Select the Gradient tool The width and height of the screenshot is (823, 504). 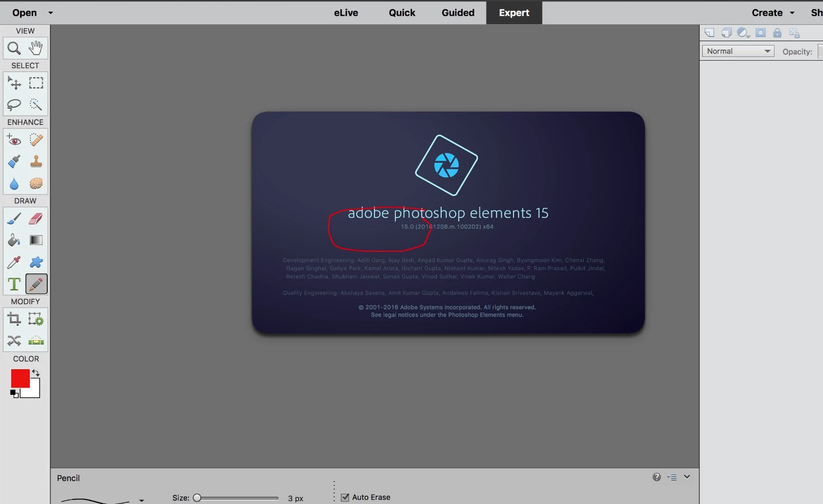pyautogui.click(x=36, y=240)
